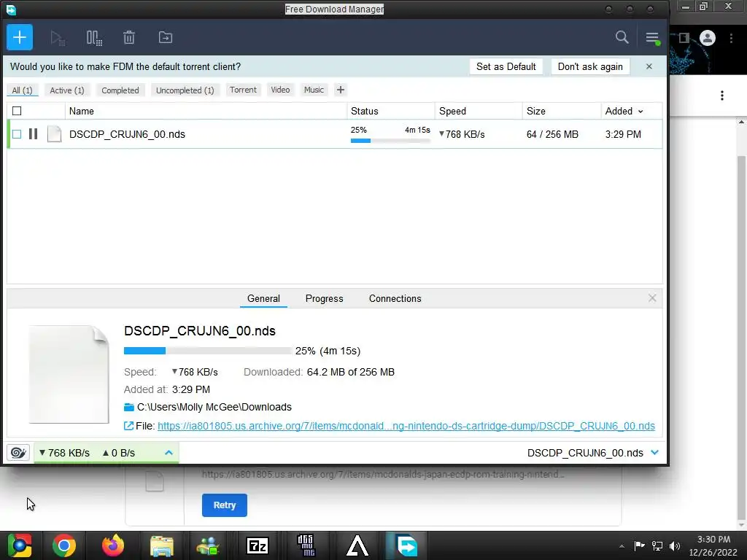Screen dimensions: 747x560
Task: Click Set as Default button
Action: click(x=506, y=66)
